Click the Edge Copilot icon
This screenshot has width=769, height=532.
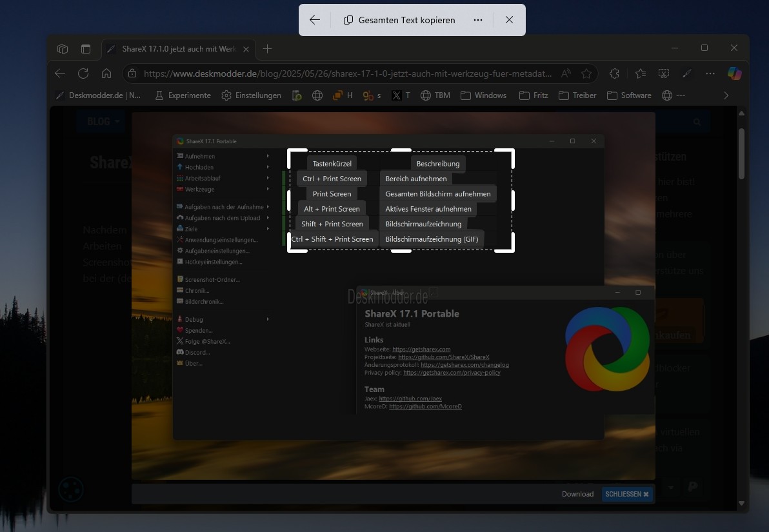734,74
